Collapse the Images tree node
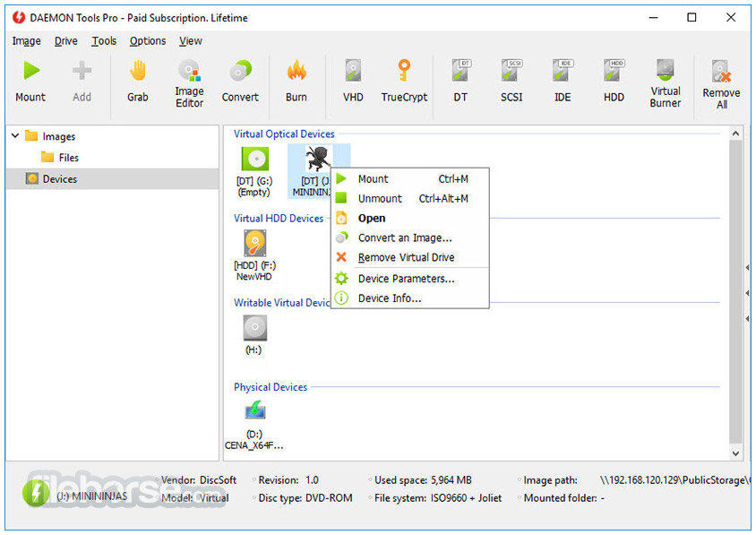The image size is (756, 535). pyautogui.click(x=15, y=136)
